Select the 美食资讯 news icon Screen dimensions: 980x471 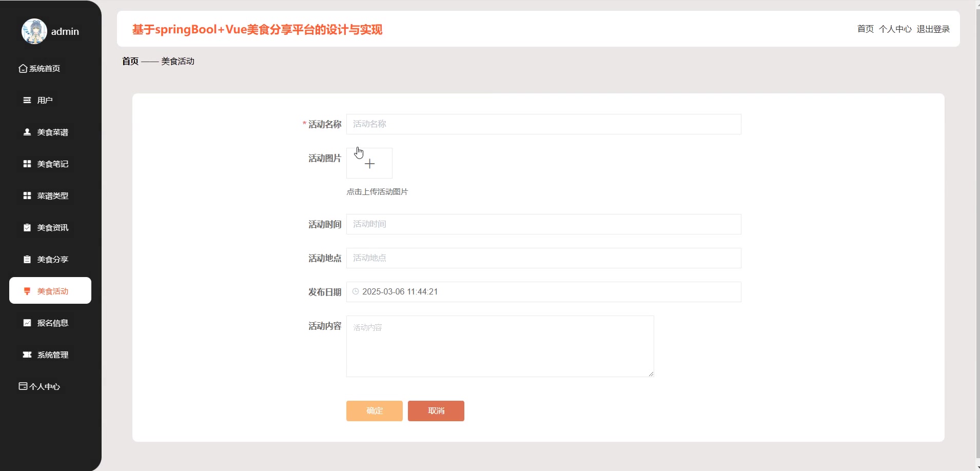click(x=27, y=227)
